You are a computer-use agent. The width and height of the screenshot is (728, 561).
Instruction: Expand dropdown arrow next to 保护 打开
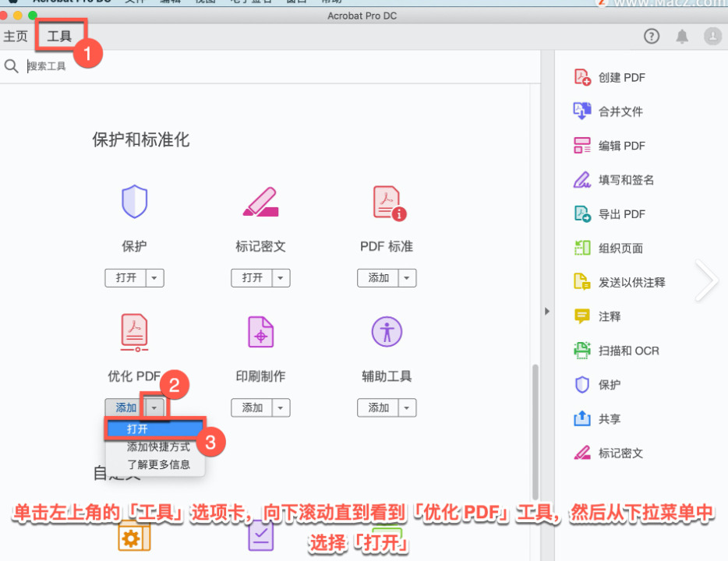click(x=154, y=278)
